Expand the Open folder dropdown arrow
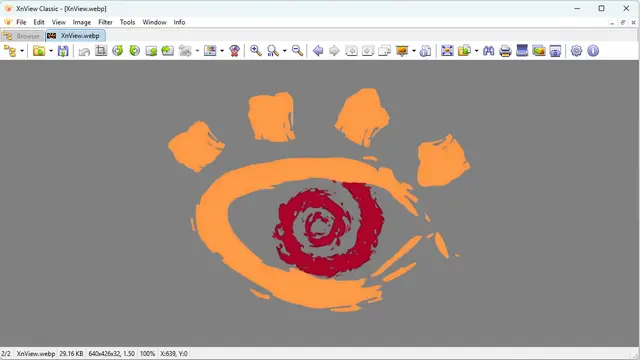Screen dimensions: 640x360 (x=51, y=51)
